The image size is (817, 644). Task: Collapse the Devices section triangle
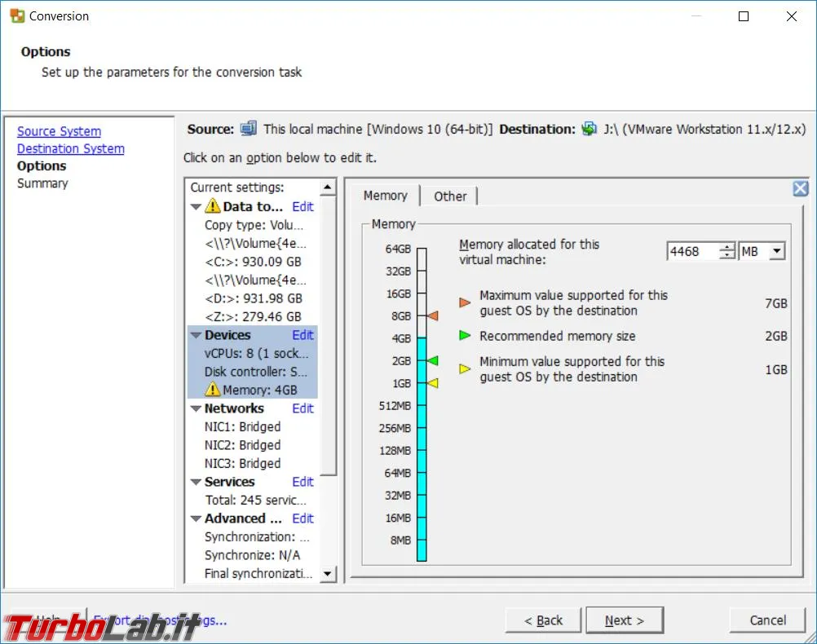point(196,335)
